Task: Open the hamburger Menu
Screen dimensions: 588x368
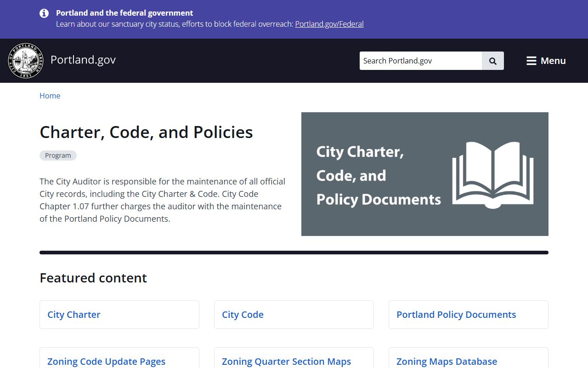Action: 546,61
